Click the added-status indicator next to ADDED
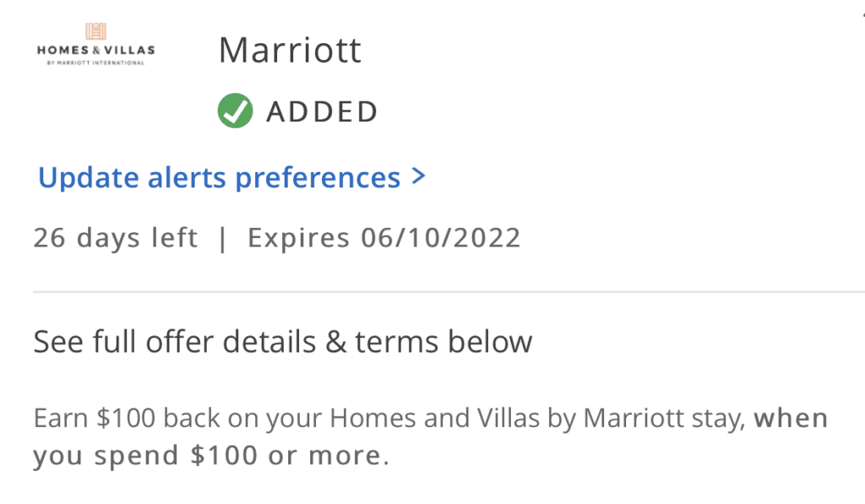 click(x=235, y=111)
